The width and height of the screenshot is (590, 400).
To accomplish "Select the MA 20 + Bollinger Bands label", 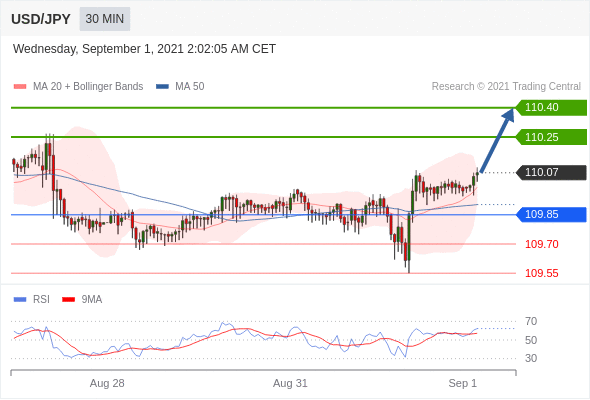I will click(88, 87).
